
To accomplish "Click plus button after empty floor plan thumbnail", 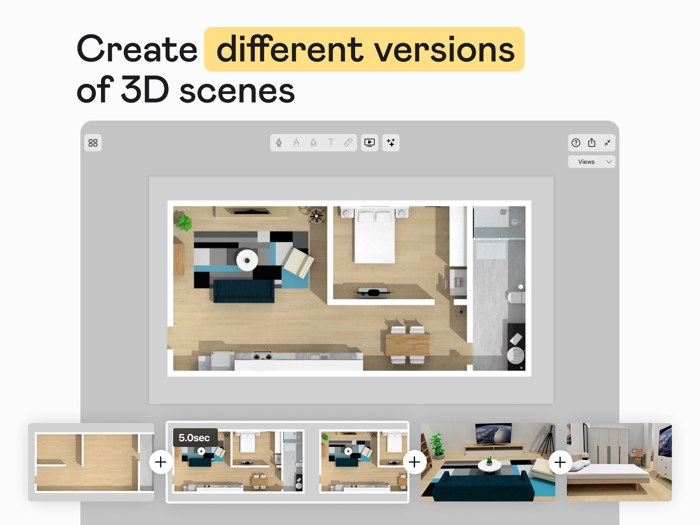I will click(x=161, y=462).
